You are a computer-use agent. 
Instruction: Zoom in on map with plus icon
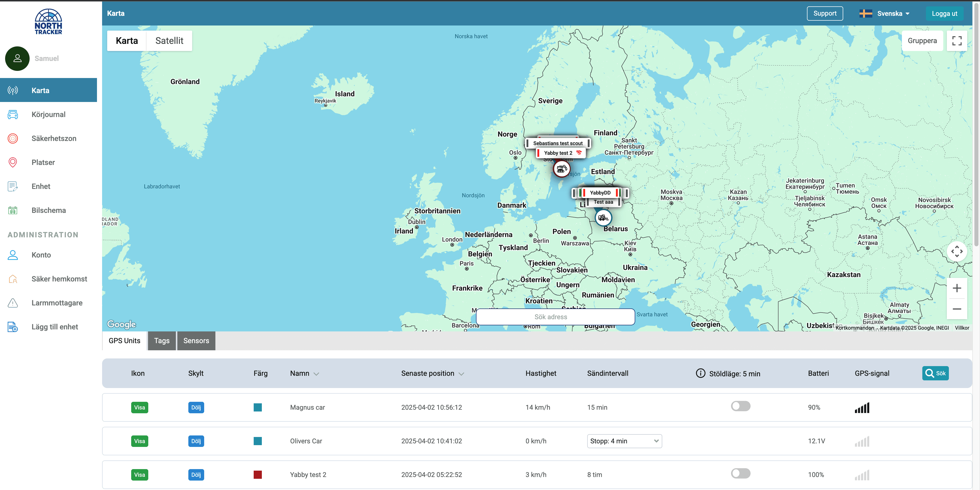click(957, 288)
